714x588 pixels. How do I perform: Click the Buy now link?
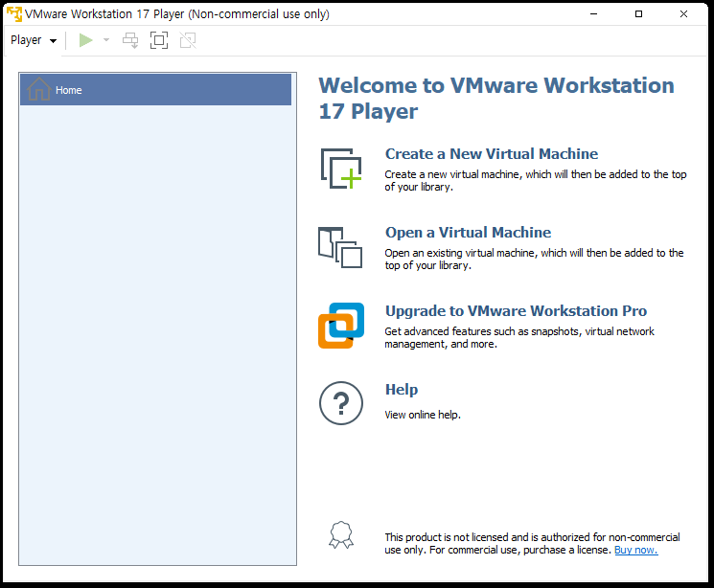[636, 550]
